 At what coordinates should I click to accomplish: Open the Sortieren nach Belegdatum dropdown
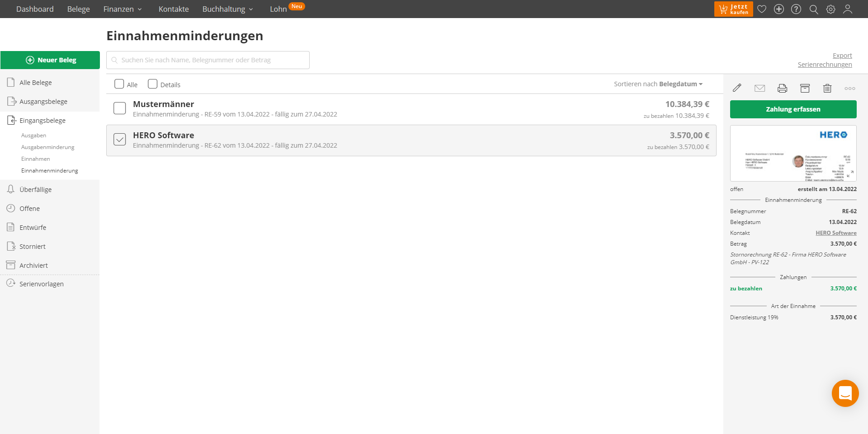[658, 84]
